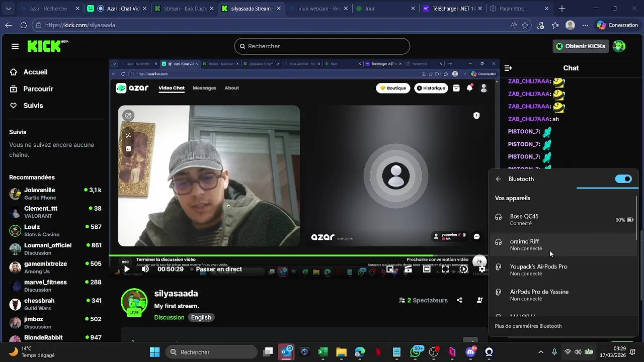Switch to the Télécharger .NET tab
644x362 pixels.
tap(452, 9)
